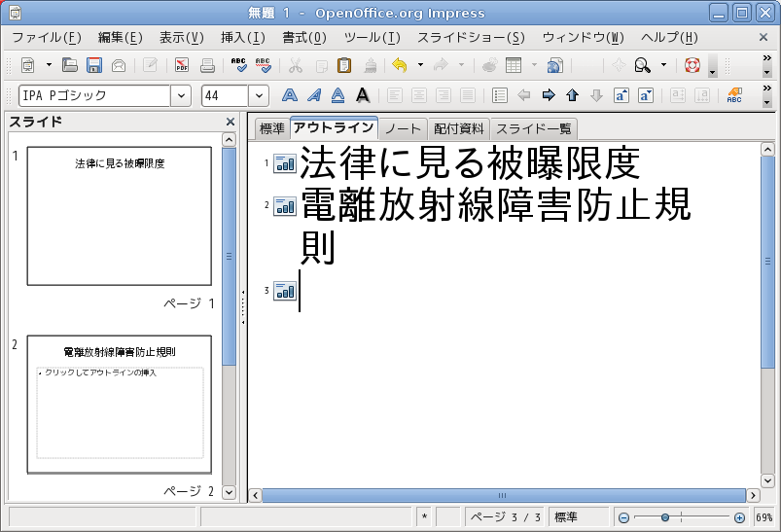Open the font size dropdown
781x532 pixels.
click(x=259, y=95)
